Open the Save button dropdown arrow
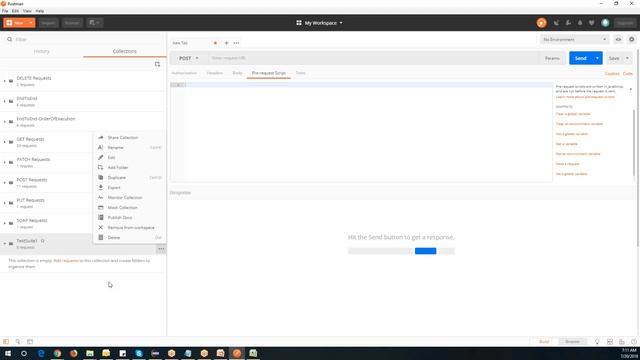640x360 pixels. (x=627, y=58)
